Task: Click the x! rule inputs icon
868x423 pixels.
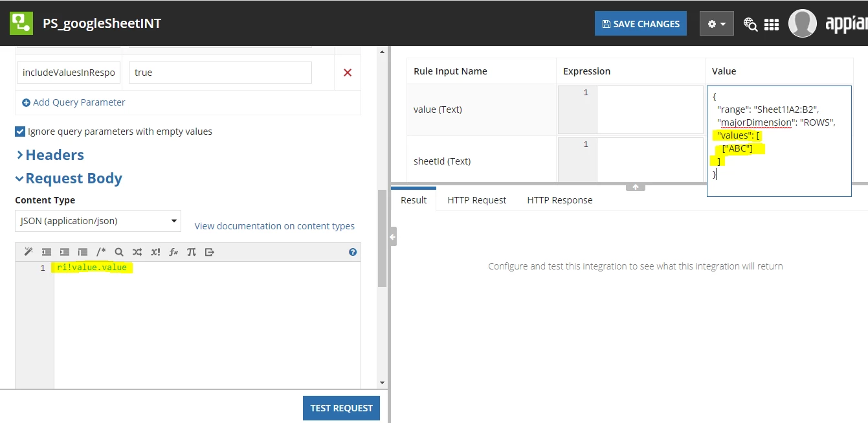Action: (x=155, y=252)
